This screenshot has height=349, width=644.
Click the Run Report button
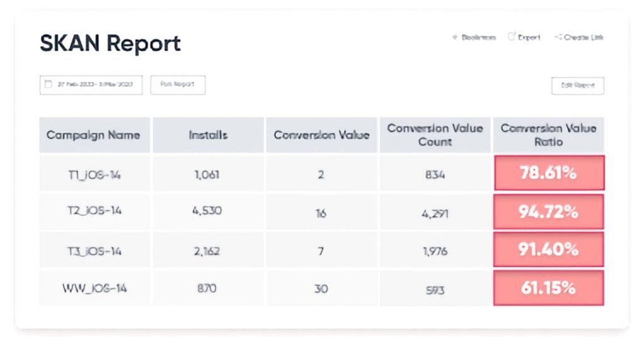[x=178, y=85]
